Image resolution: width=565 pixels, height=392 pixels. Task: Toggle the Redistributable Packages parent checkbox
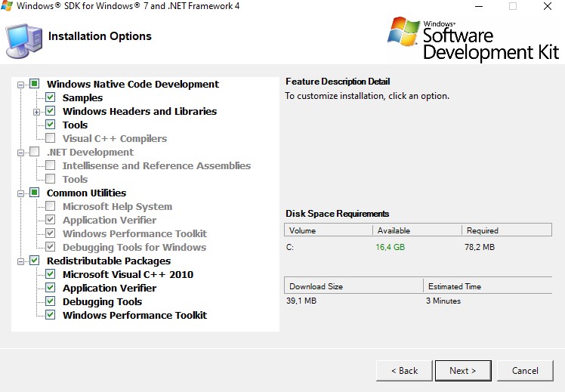(x=34, y=261)
